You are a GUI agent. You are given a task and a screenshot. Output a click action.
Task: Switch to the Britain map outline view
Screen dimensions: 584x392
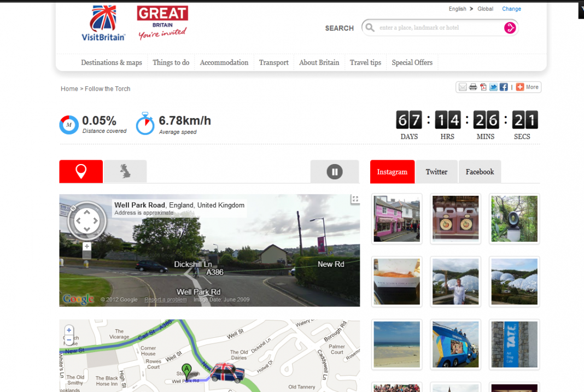click(126, 172)
